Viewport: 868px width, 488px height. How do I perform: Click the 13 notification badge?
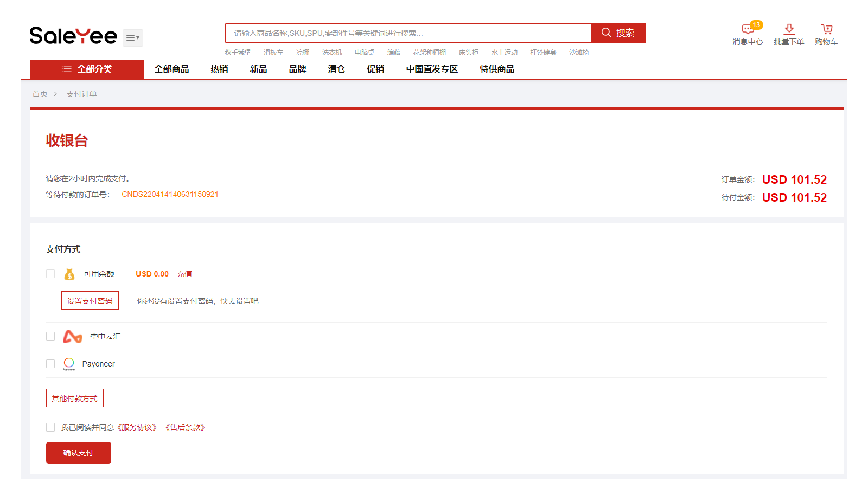[756, 25]
